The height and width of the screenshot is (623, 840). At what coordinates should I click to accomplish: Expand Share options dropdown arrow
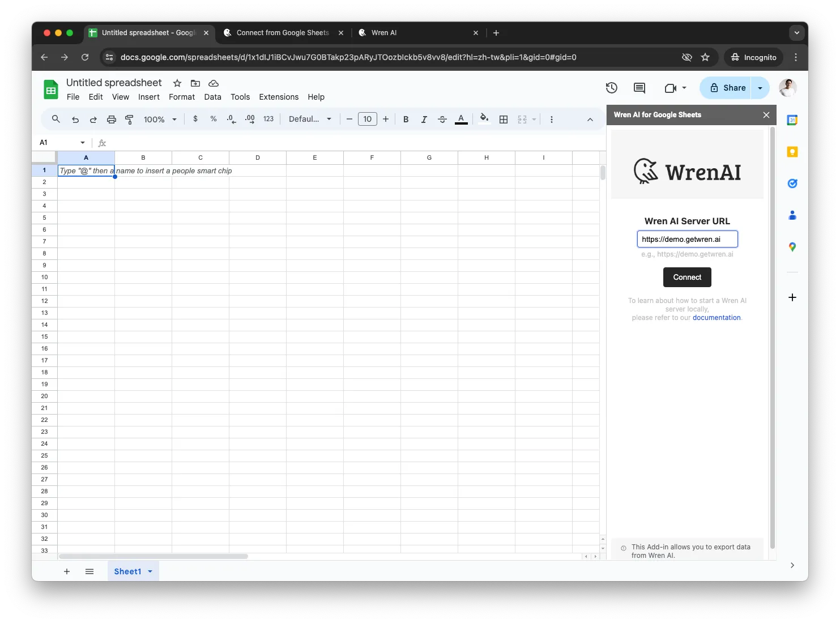pyautogui.click(x=760, y=88)
